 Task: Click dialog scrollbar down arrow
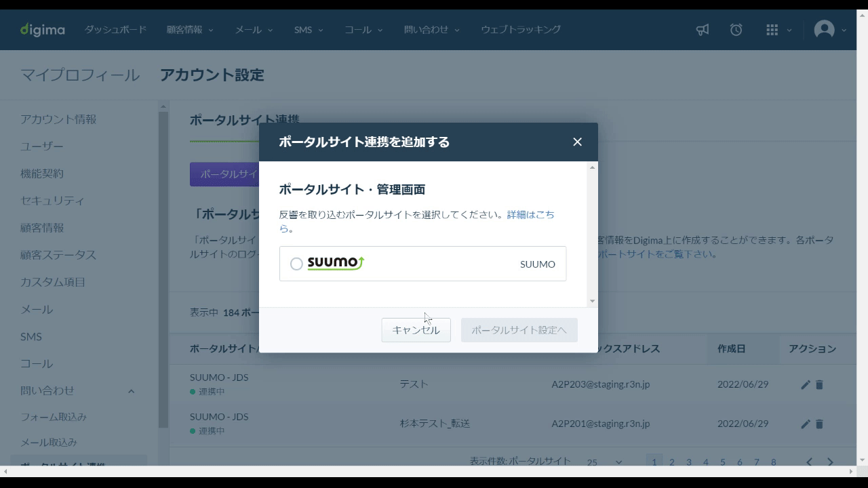593,301
